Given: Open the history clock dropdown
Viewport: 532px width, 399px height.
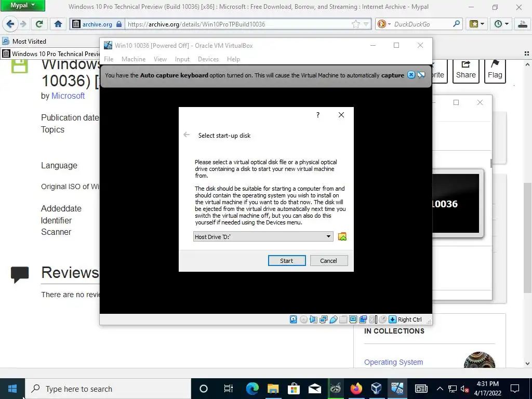Looking at the screenshot, I should point(501,24).
